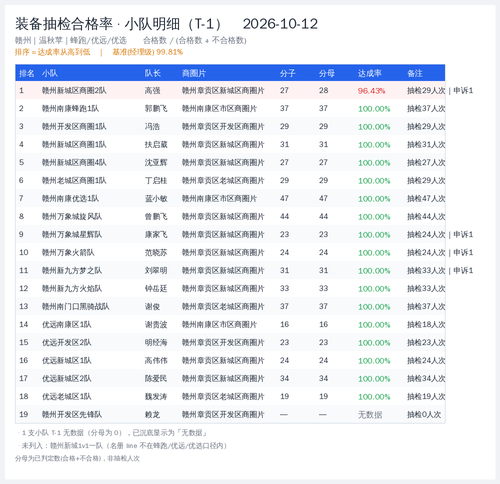Image resolution: width=500 pixels, height=484 pixels.
Task: Select team name 优远南康区1队
Action: pos(67,325)
